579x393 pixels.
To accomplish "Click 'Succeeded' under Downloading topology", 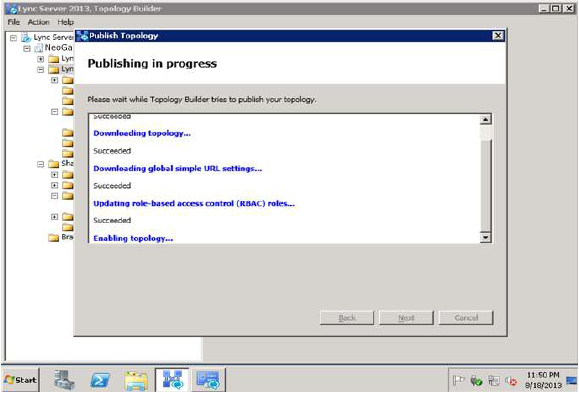I will tap(112, 151).
